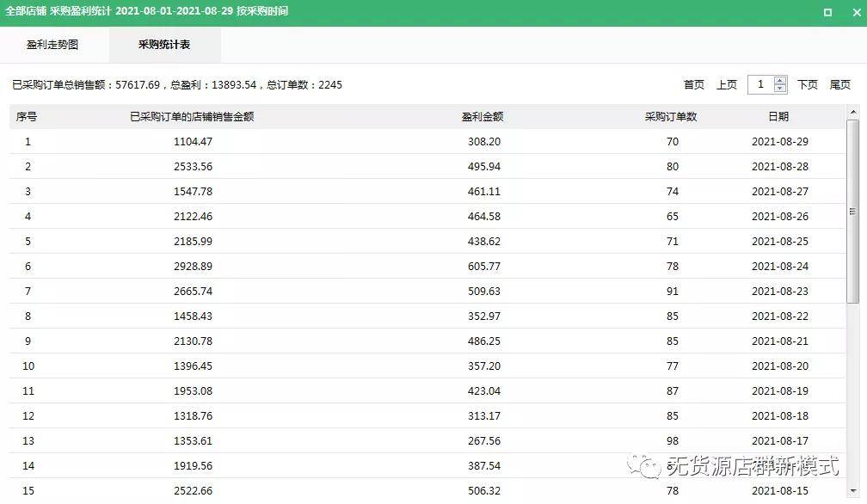
Task: Close the purchase profit statistics window
Action: click(852, 12)
